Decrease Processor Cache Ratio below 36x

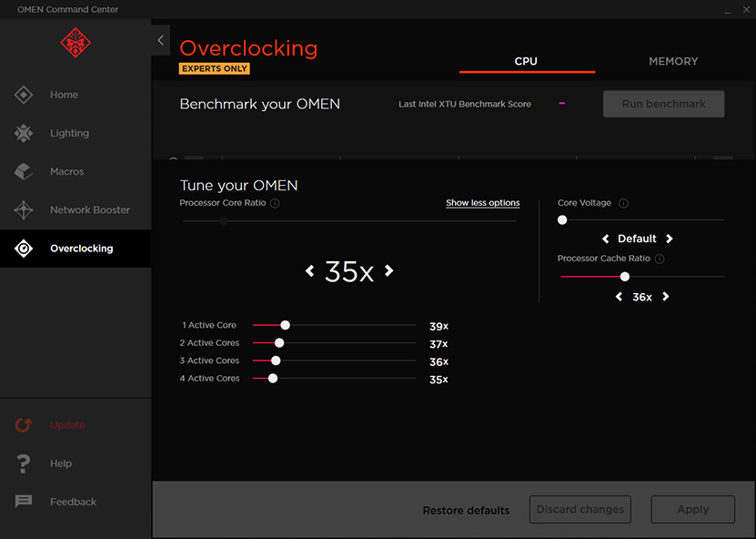(619, 297)
